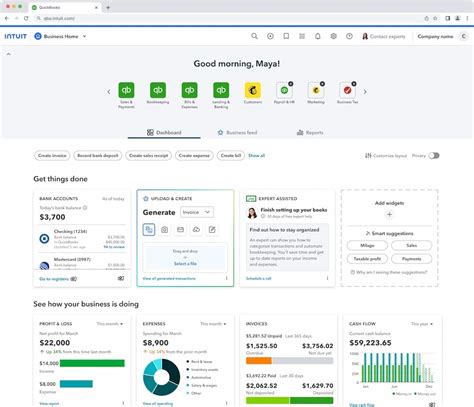Click Show all shortcuts link

(x=256, y=156)
